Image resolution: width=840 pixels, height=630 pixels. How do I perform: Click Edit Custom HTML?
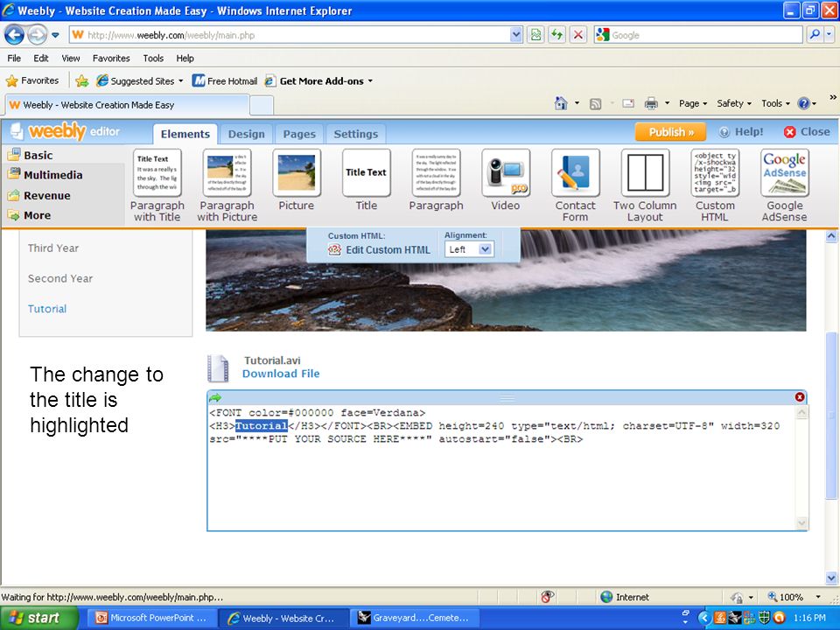(x=381, y=249)
